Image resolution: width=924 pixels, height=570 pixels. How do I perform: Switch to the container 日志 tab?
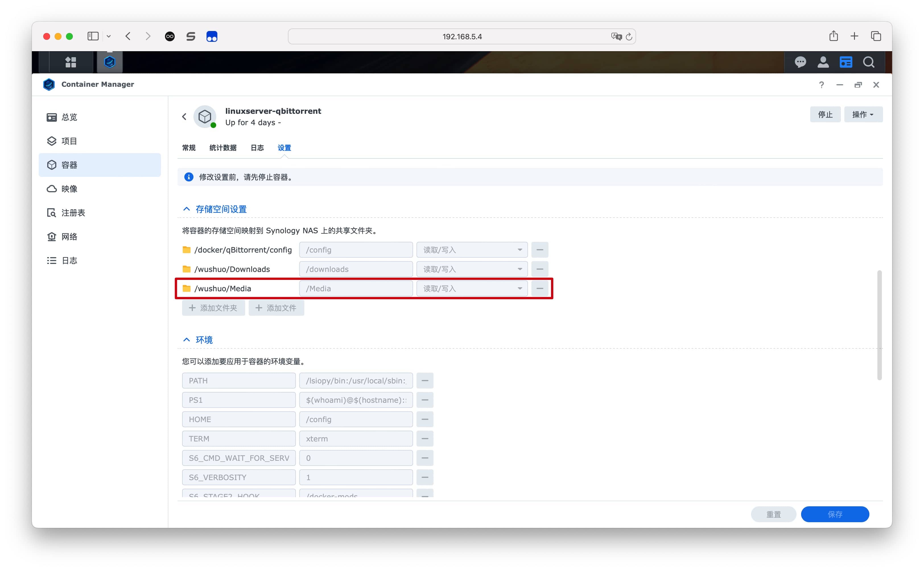tap(257, 148)
